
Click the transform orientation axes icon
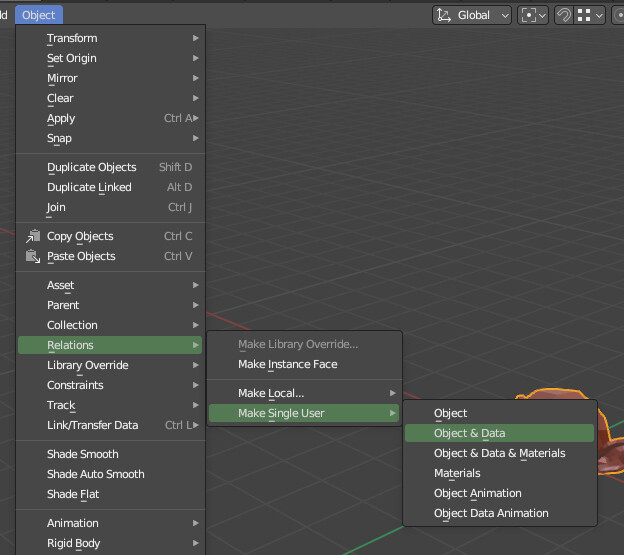click(x=443, y=16)
